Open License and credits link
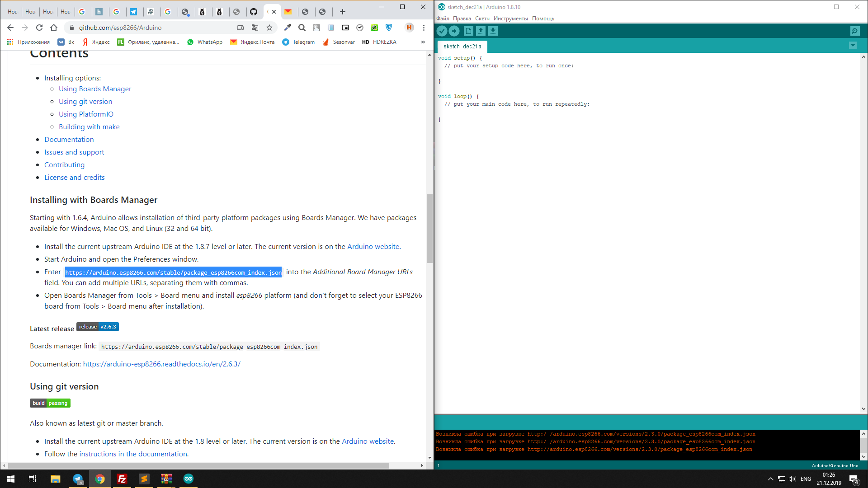 click(x=75, y=178)
